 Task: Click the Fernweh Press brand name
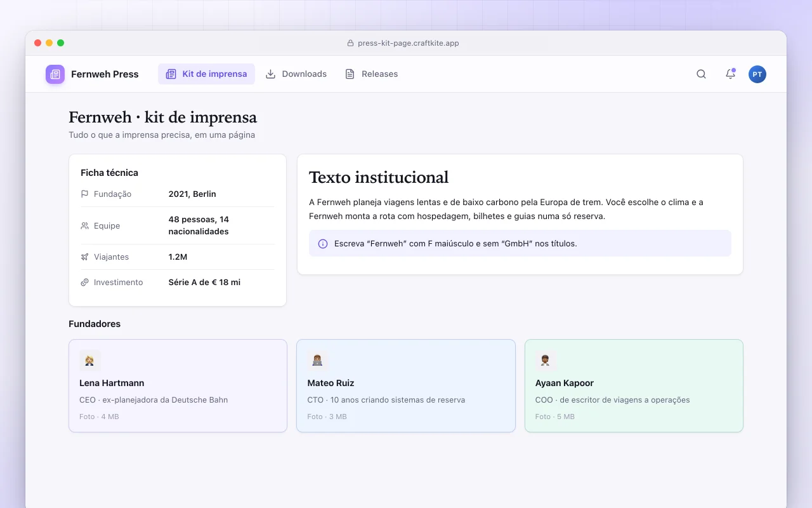(105, 74)
